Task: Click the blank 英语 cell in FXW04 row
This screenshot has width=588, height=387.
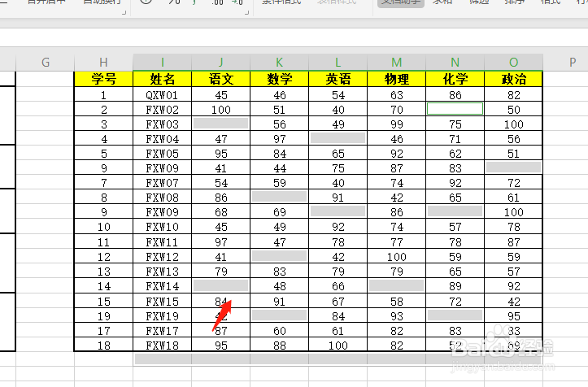Action: (x=338, y=139)
